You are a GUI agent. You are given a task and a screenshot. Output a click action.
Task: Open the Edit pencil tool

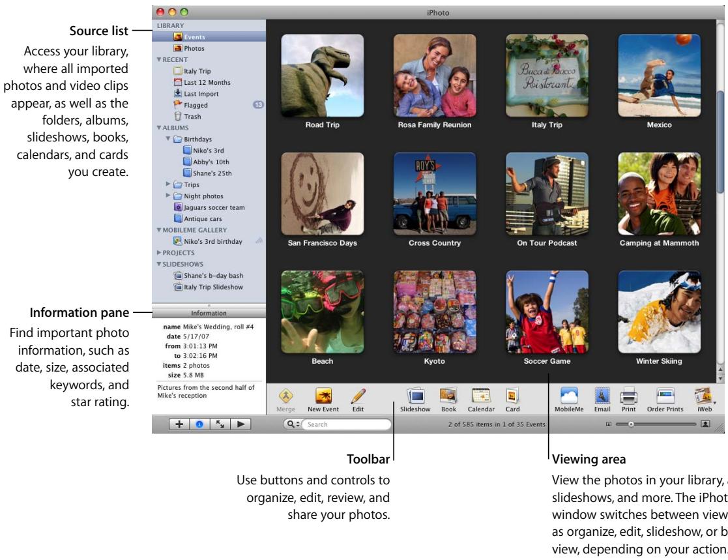pyautogui.click(x=358, y=400)
